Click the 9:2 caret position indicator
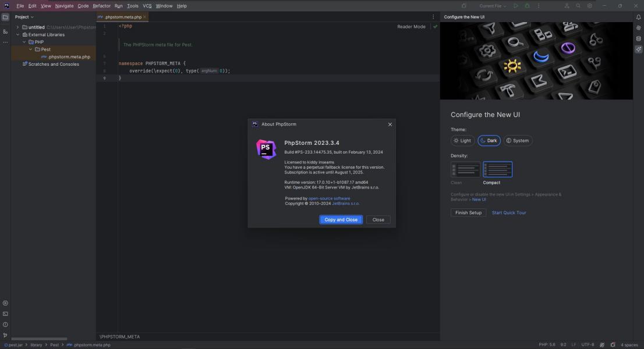This screenshot has height=349, width=644. click(564, 345)
